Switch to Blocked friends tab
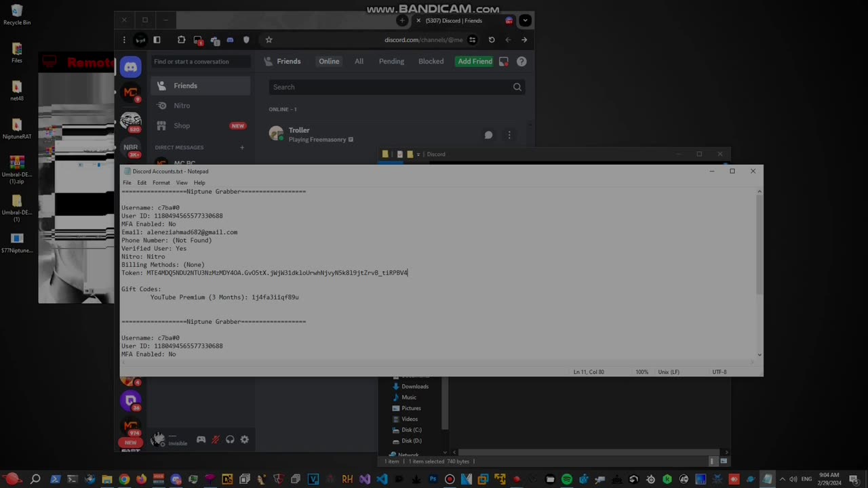The width and height of the screenshot is (868, 488). tap(431, 61)
